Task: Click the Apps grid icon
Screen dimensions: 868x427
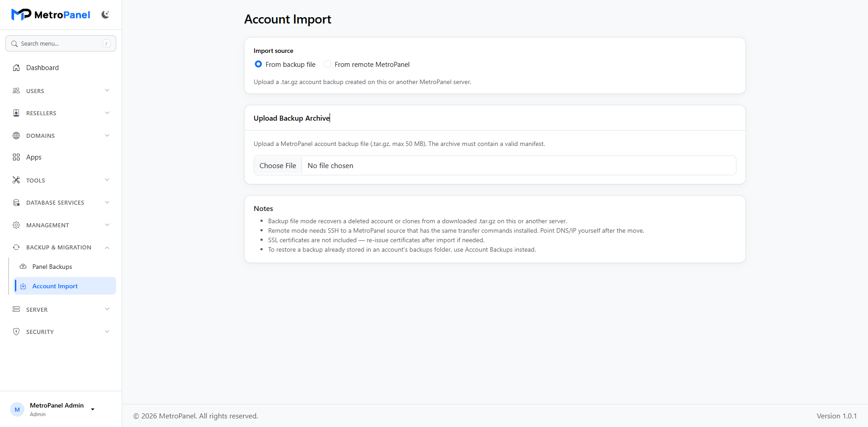Action: point(16,157)
